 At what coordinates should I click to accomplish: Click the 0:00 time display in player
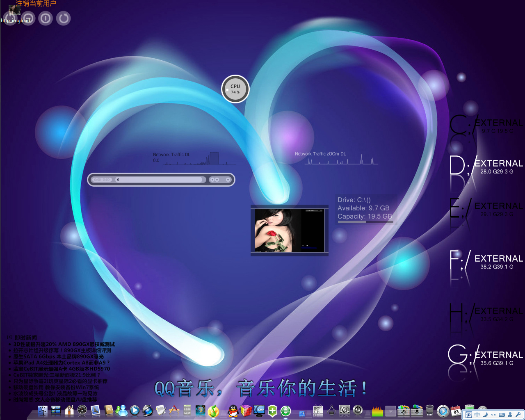tap(102, 180)
